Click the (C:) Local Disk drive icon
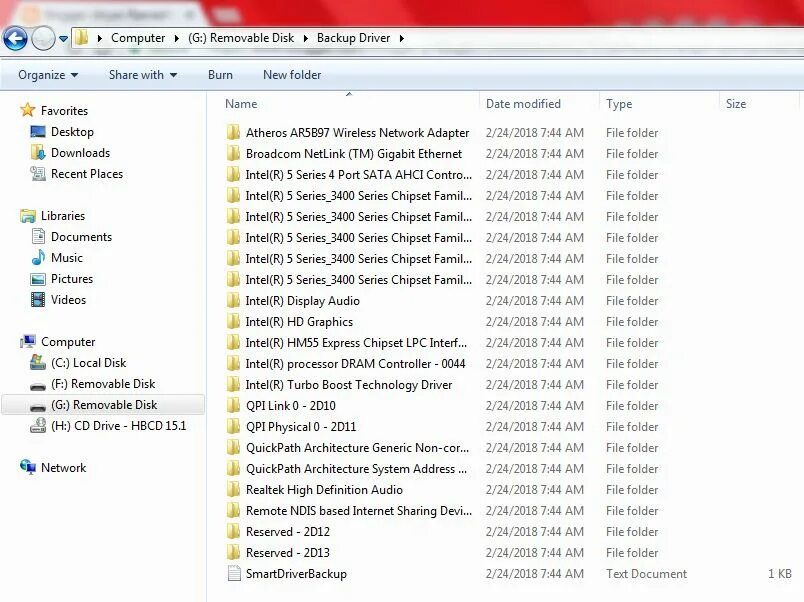804x602 pixels. [38, 363]
